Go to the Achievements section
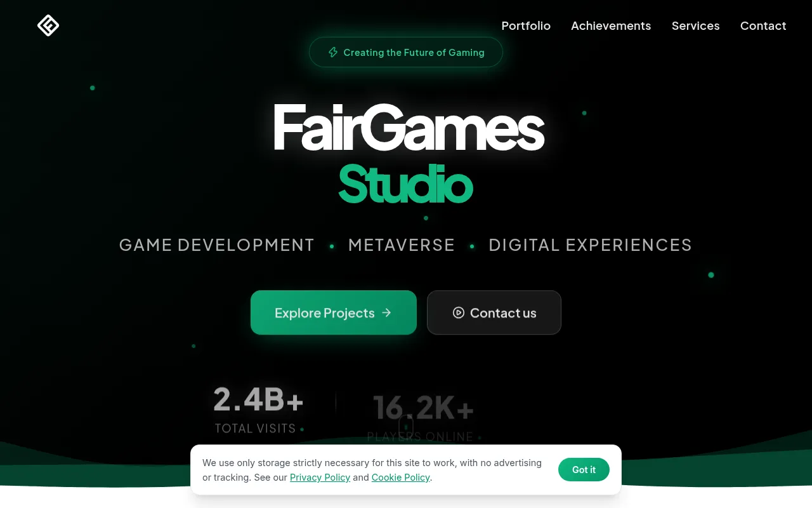This screenshot has width=812, height=508. click(x=611, y=26)
